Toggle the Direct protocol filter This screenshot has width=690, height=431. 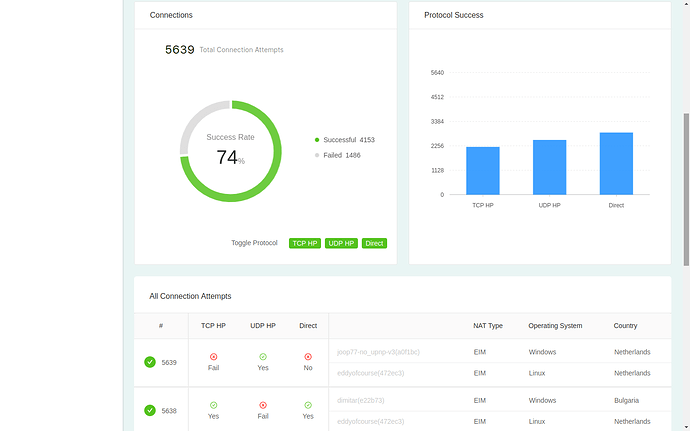pos(374,243)
